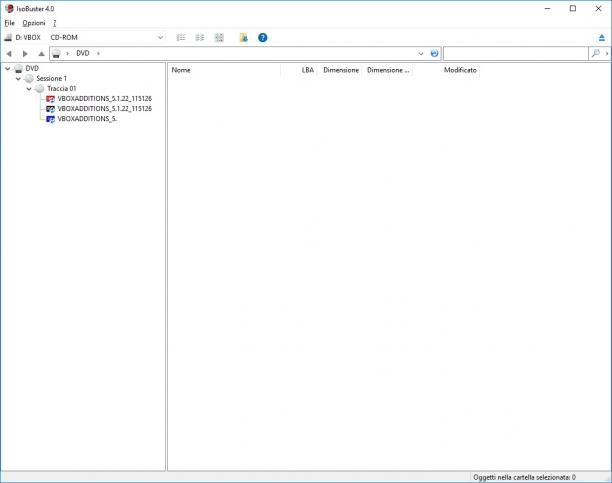
Task: Click the eject drive icon
Action: coord(601,37)
